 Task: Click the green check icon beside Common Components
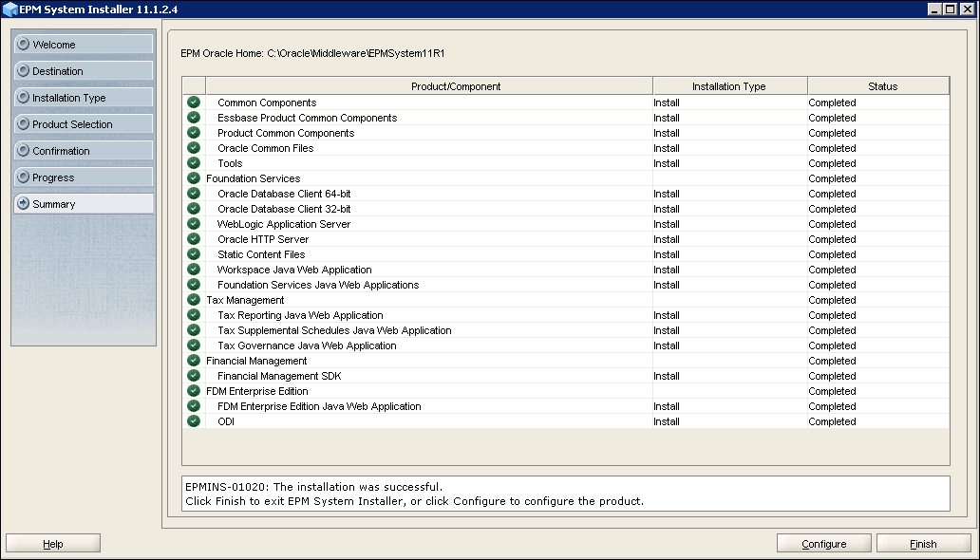(x=194, y=102)
